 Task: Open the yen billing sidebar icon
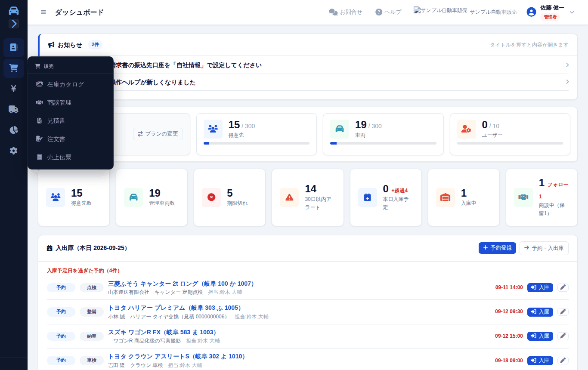[14, 89]
